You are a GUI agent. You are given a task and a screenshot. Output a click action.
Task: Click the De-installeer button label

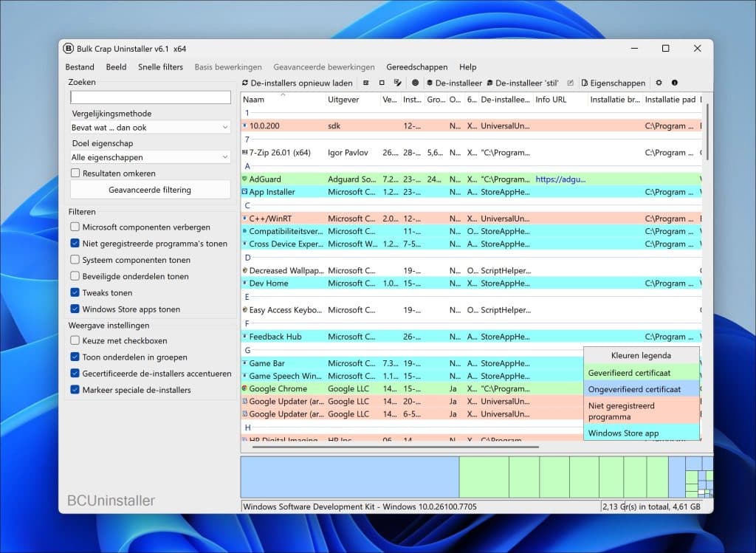click(458, 83)
